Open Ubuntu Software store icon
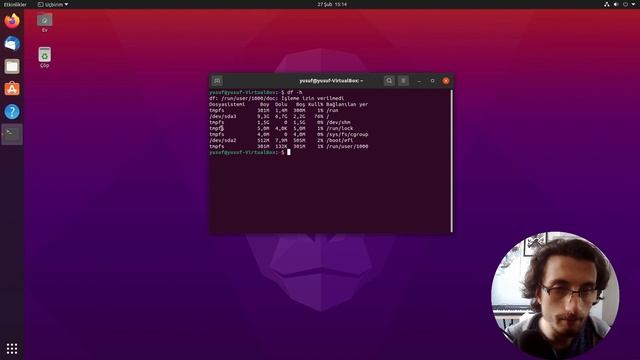This screenshot has width=640, height=360. click(x=12, y=89)
